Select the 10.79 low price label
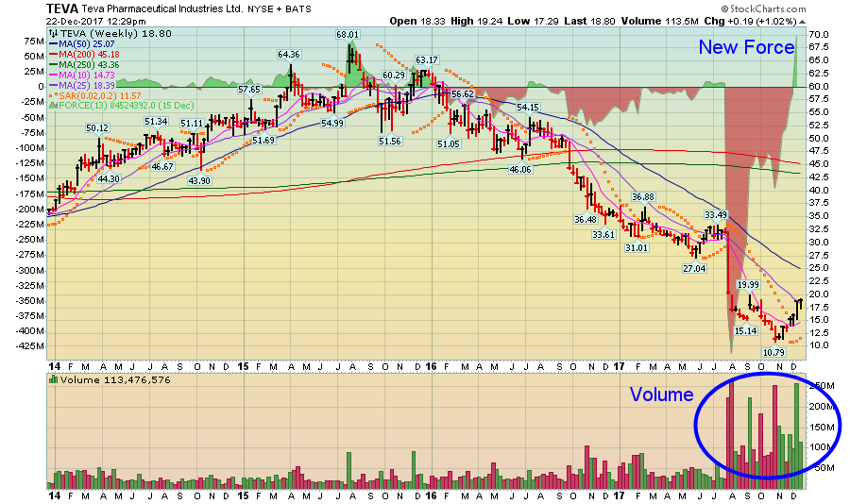850x504 pixels. (774, 352)
